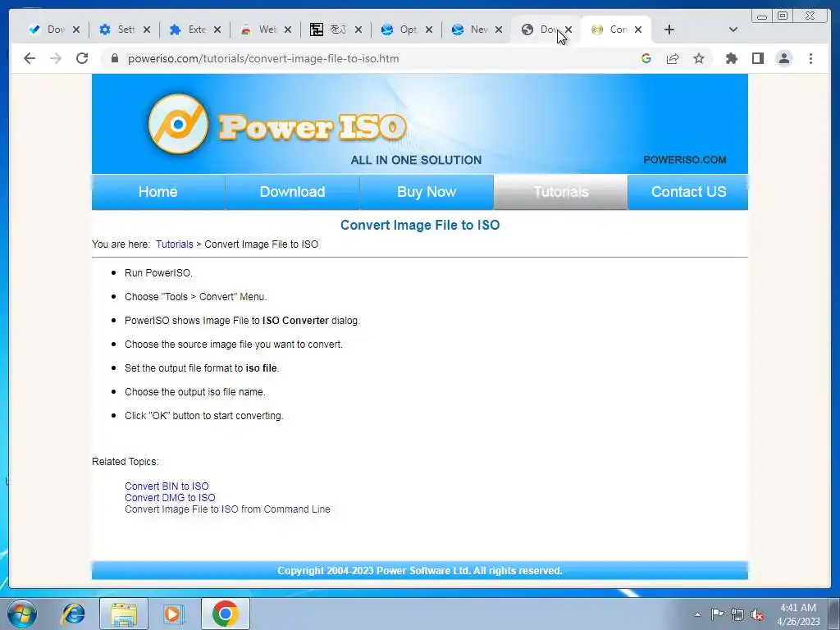The height and width of the screenshot is (630, 840).
Task: Open the Tutorials navigation menu
Action: pyautogui.click(x=561, y=192)
